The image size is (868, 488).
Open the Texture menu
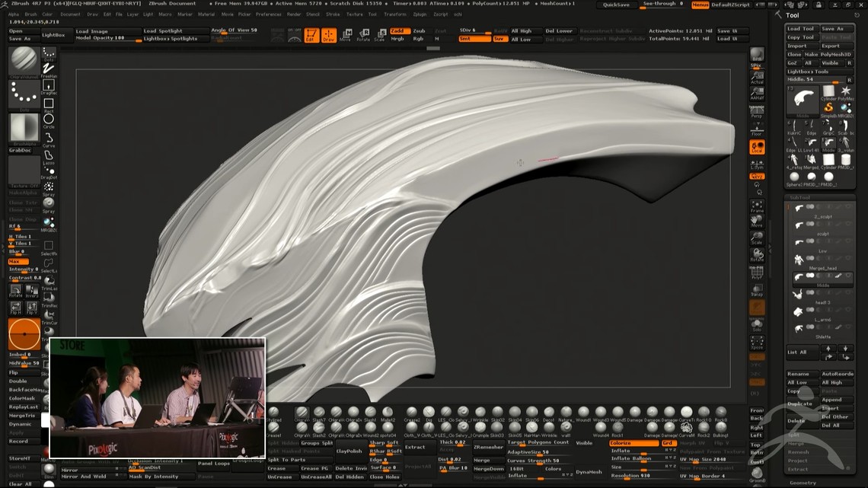coord(354,14)
